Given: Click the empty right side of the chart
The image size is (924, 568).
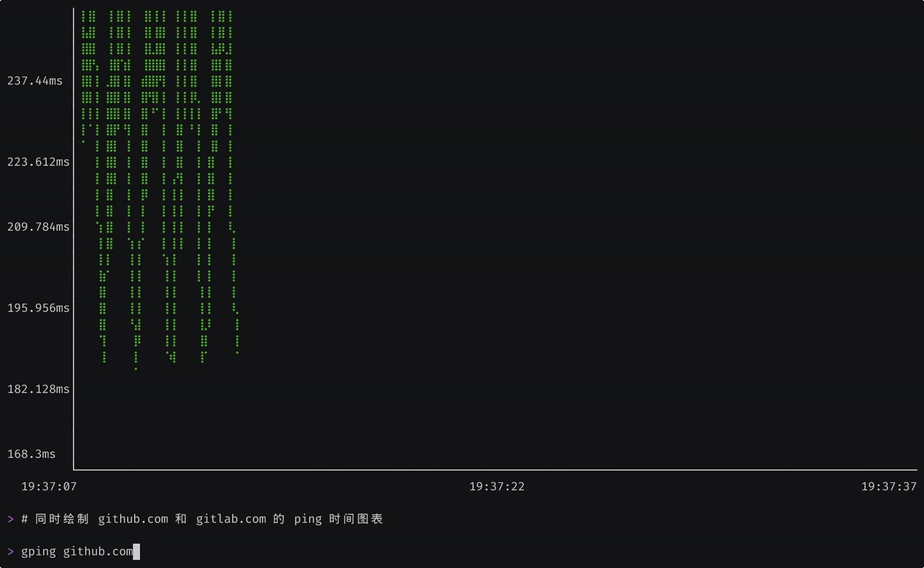Looking at the screenshot, I should (577, 241).
